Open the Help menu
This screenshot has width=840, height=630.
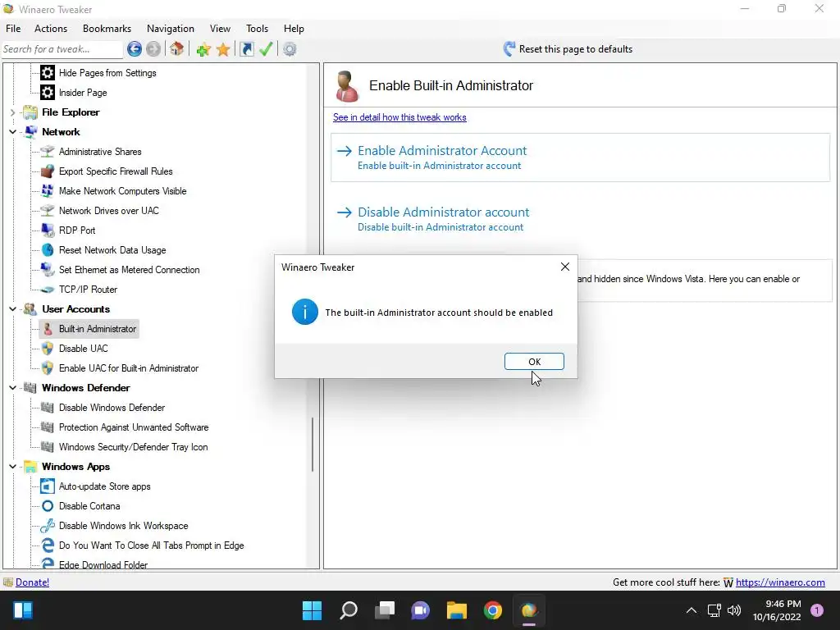[294, 29]
